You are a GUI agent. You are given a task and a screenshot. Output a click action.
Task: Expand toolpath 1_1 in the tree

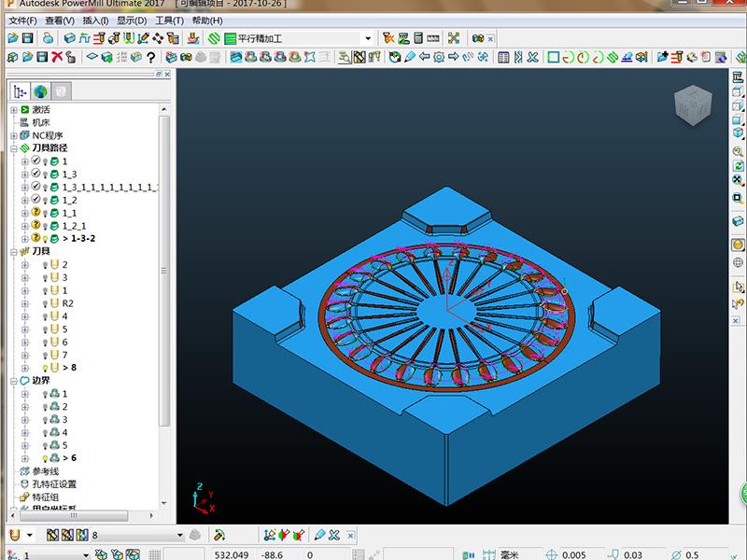25,213
